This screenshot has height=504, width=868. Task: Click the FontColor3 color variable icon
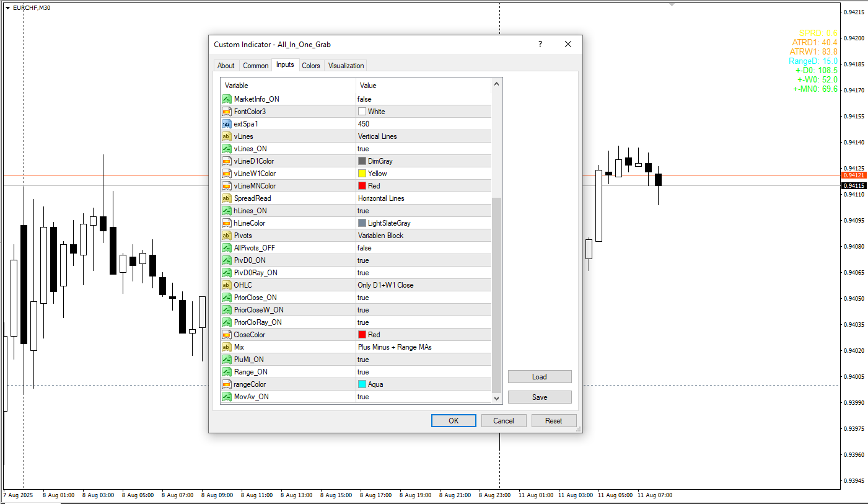coord(226,112)
